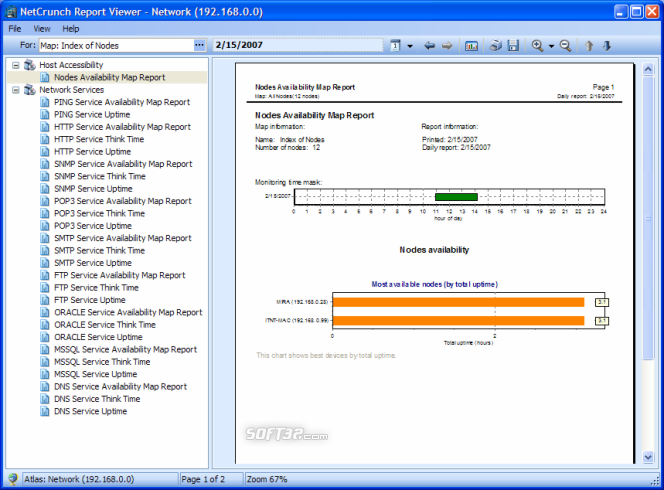The width and height of the screenshot is (664, 490).
Task: Select ORACLE Service Think Time report
Action: pos(105,324)
